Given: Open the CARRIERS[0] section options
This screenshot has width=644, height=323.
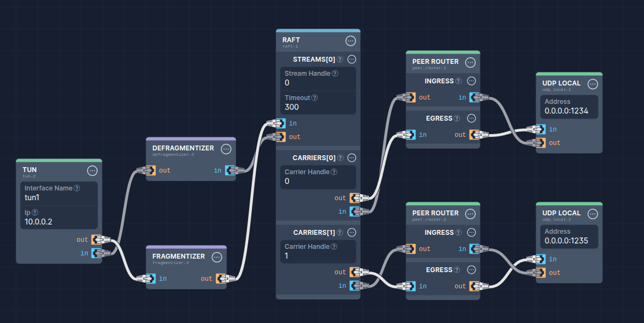Looking at the screenshot, I should click(x=351, y=157).
